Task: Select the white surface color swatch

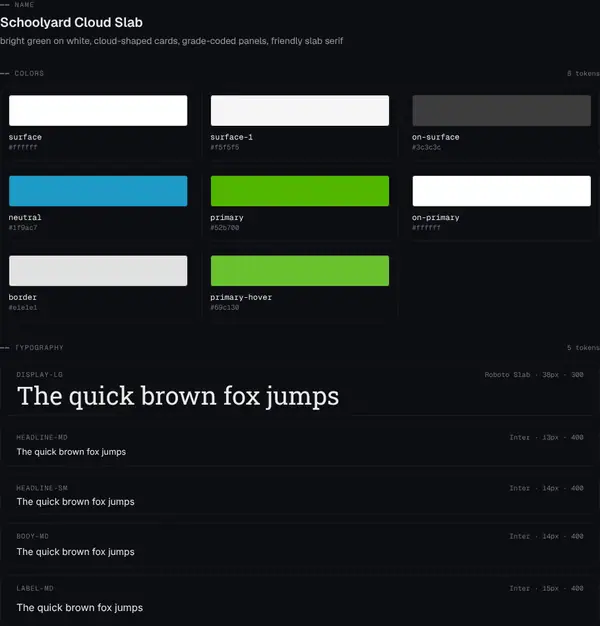Action: tap(98, 111)
